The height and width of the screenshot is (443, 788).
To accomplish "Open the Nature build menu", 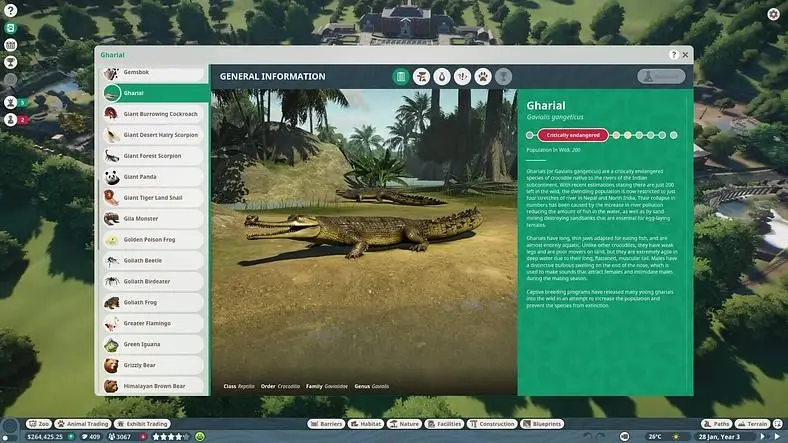I will pos(404,424).
